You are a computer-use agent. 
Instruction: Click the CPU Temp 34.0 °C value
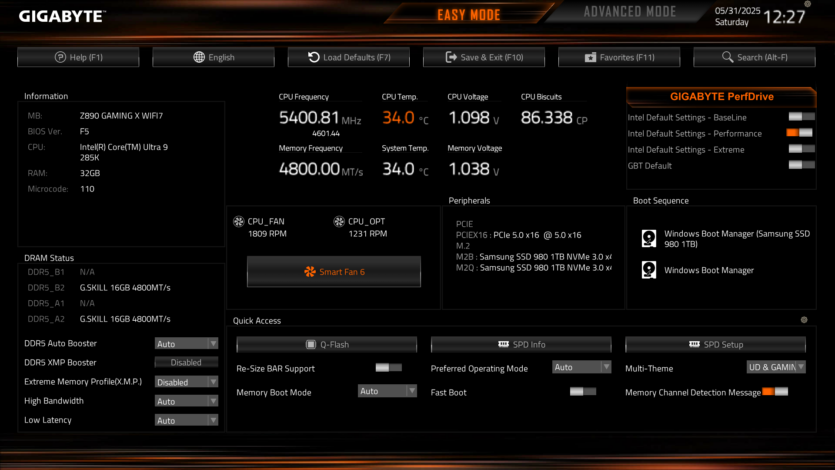tap(405, 118)
